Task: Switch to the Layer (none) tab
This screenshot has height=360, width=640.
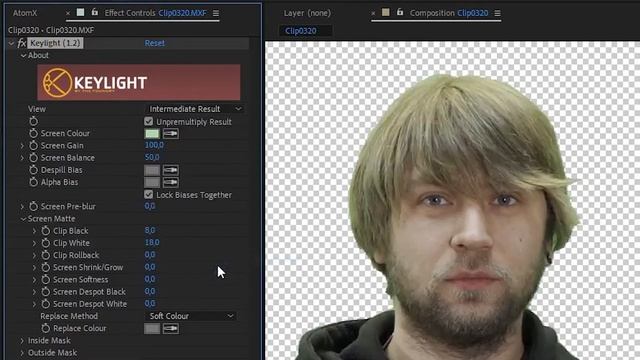Action: pos(307,13)
